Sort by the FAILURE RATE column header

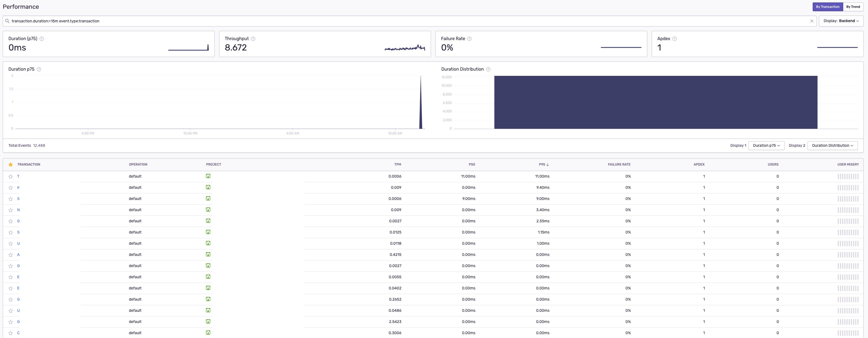pyautogui.click(x=619, y=164)
